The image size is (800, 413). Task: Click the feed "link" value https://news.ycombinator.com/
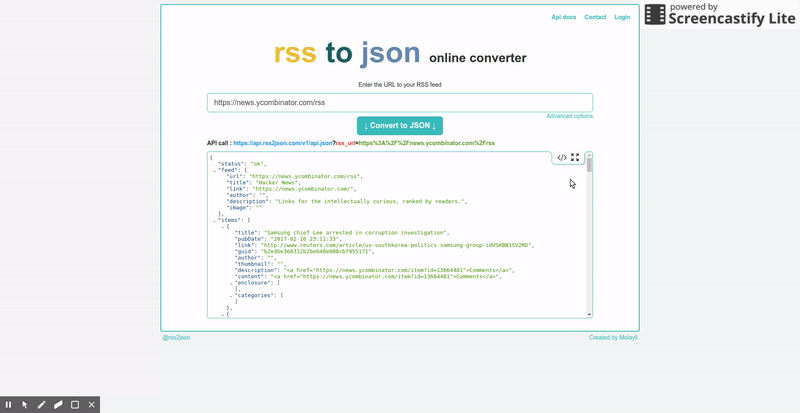[303, 189]
